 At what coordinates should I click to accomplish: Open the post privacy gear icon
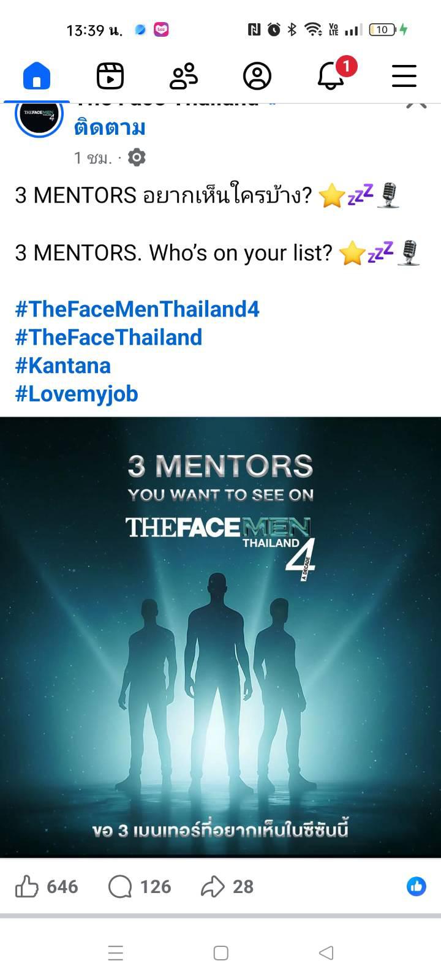point(137,158)
